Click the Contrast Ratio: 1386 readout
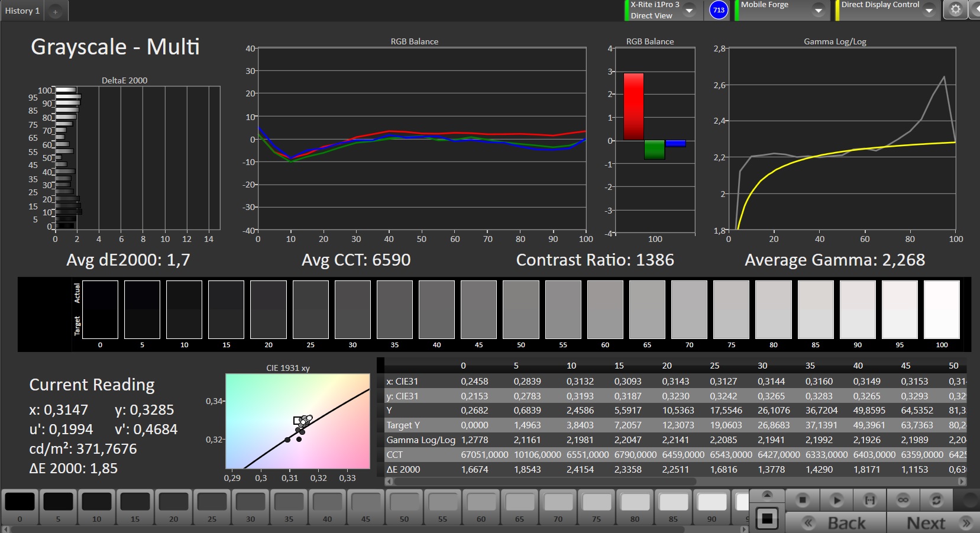This screenshot has width=980, height=533. [x=595, y=260]
